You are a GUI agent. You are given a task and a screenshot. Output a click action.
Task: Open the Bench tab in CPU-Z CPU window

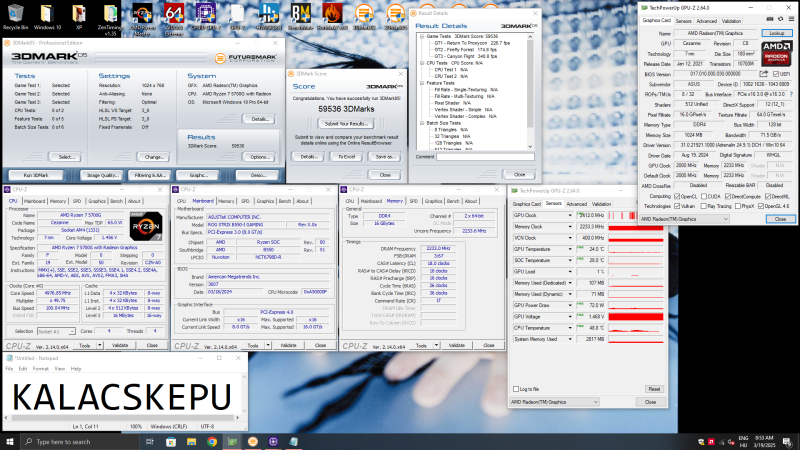pos(116,201)
